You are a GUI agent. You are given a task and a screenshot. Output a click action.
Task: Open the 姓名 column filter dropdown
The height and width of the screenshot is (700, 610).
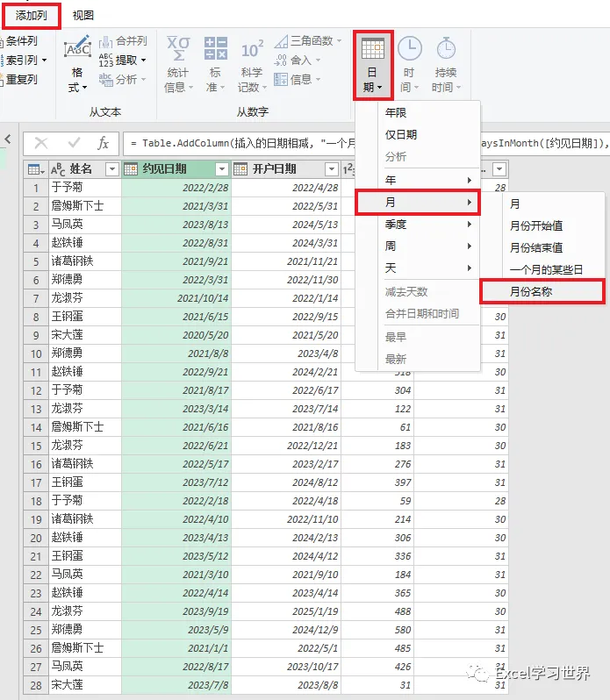pos(112,169)
